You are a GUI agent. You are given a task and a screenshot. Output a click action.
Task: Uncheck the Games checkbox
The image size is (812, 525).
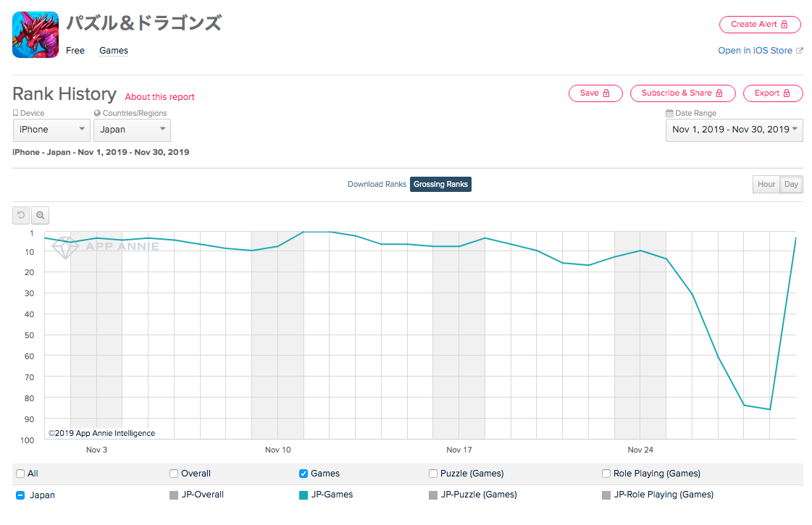[304, 474]
